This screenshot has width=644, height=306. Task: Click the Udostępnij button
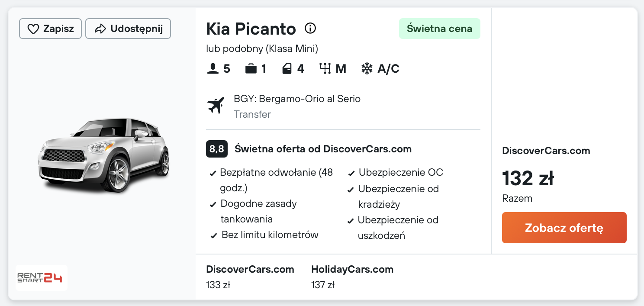pyautogui.click(x=128, y=29)
